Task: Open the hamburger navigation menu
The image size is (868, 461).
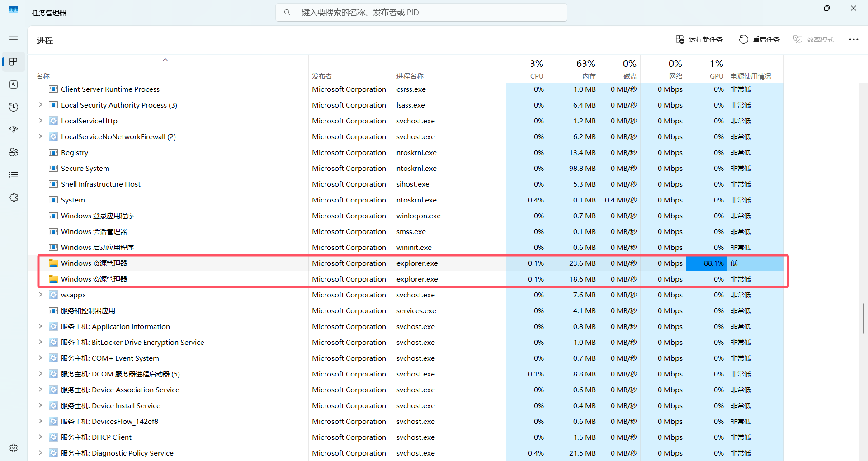Action: [14, 39]
